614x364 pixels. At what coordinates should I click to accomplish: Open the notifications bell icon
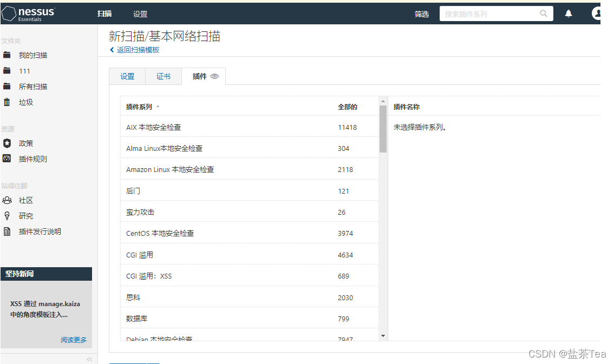pos(568,14)
